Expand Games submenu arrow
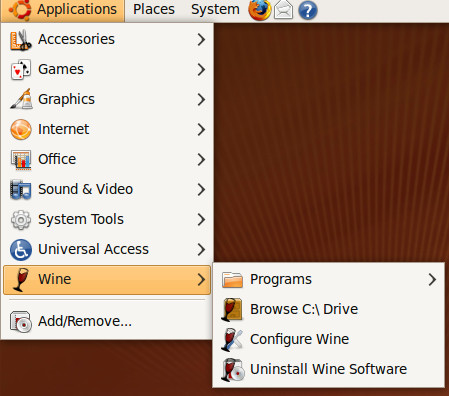449x396 pixels. point(201,69)
